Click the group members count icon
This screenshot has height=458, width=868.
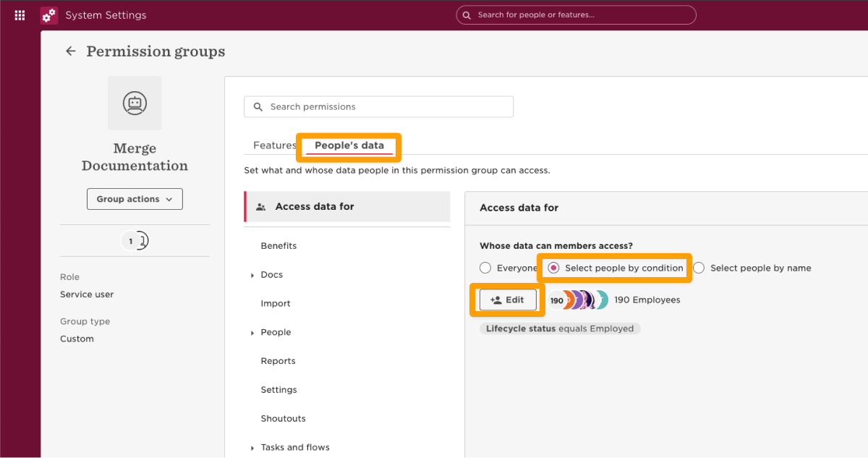(x=135, y=241)
